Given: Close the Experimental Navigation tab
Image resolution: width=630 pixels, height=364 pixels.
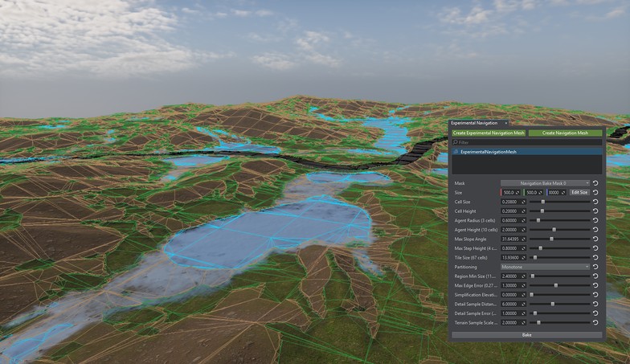Looking at the screenshot, I should (506, 123).
